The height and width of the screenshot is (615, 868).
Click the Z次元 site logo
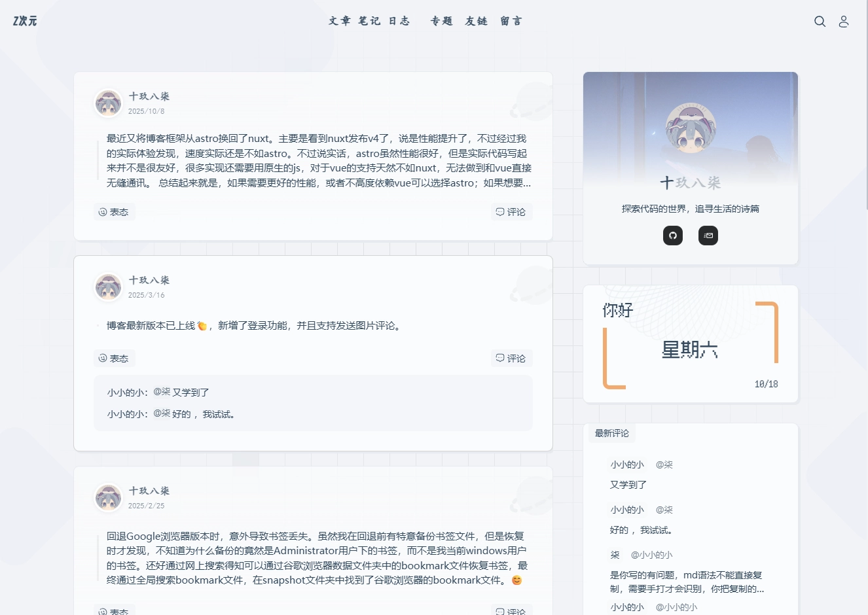click(25, 21)
